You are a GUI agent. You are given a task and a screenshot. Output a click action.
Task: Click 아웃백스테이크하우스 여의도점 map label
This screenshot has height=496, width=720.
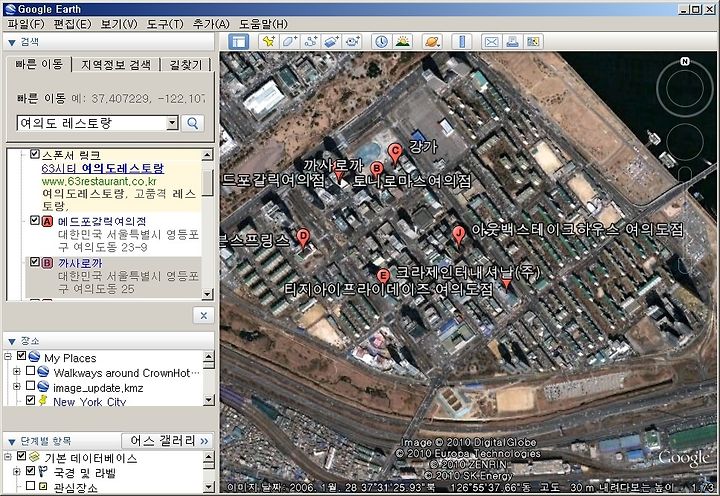tap(578, 229)
